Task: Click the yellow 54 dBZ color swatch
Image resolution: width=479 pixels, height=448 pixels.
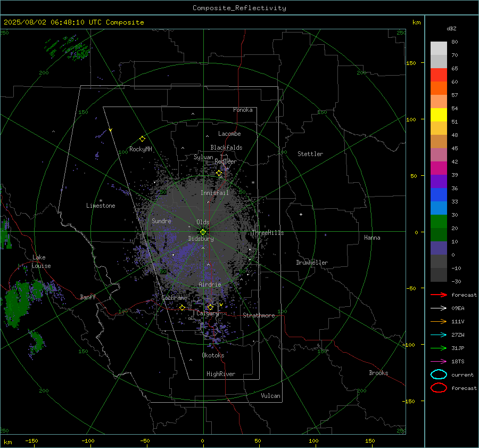Action: [439, 115]
